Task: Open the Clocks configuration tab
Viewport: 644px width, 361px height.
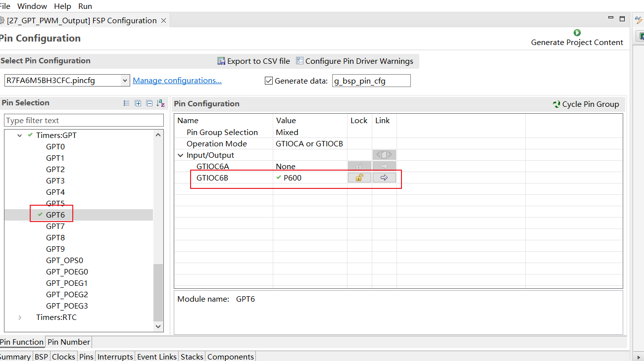Action: pyautogui.click(x=64, y=357)
